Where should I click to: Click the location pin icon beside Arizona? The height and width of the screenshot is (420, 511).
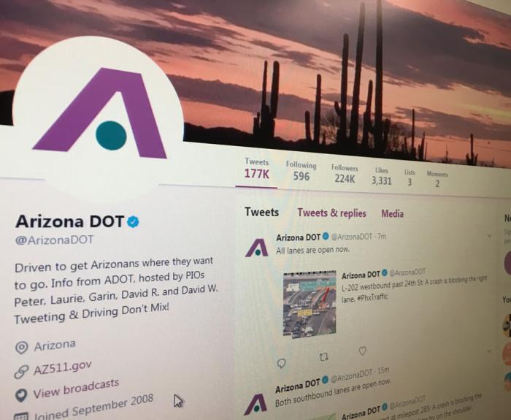21,348
